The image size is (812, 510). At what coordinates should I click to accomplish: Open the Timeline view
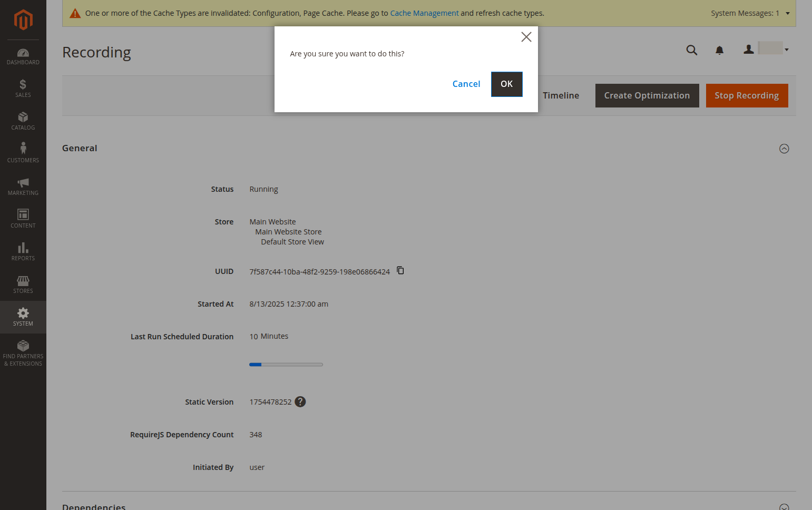click(561, 95)
